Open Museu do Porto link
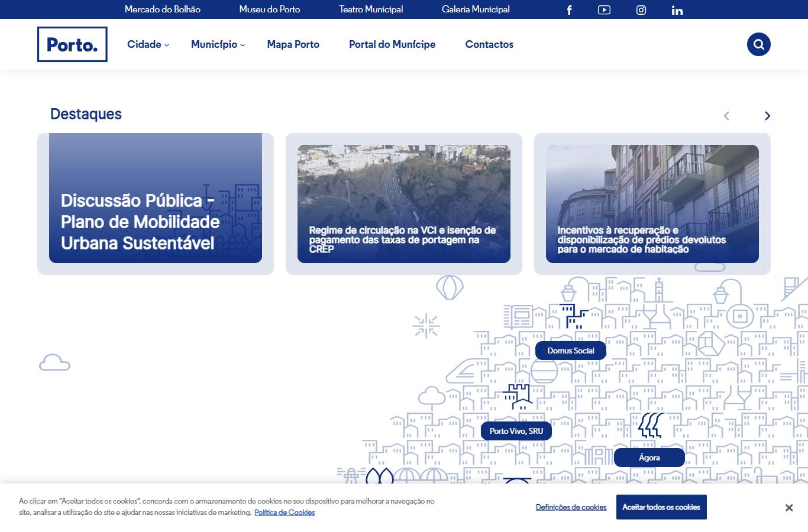Image resolution: width=808 pixels, height=532 pixels. pyautogui.click(x=270, y=9)
